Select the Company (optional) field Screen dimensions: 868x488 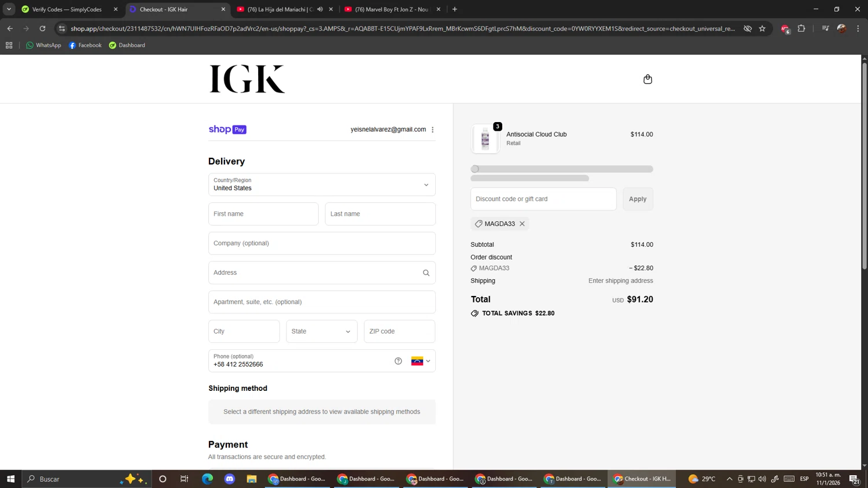coord(322,243)
